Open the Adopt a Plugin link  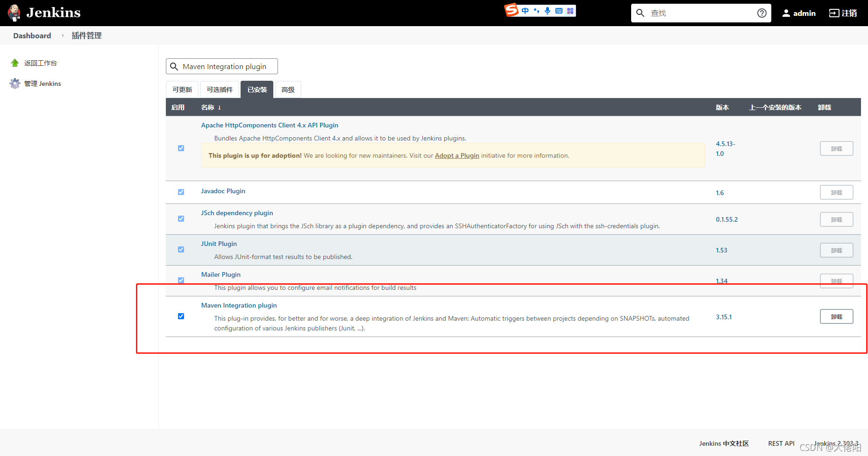click(x=457, y=156)
